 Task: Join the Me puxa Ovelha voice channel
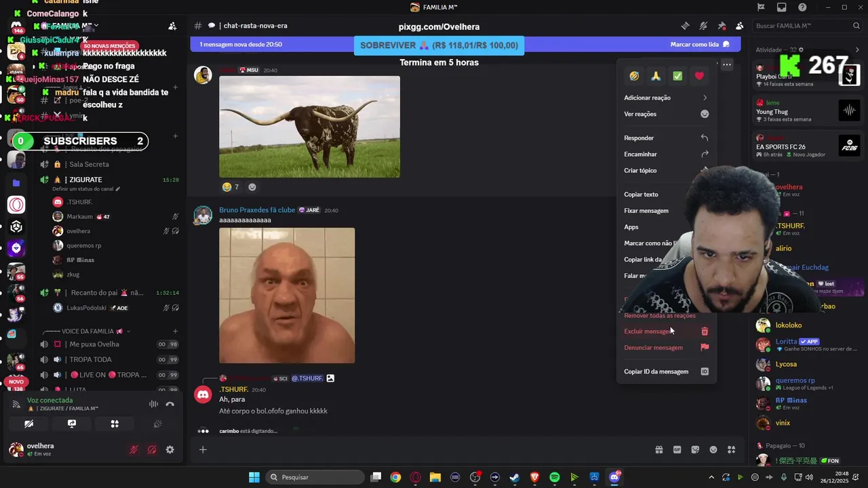108,344
